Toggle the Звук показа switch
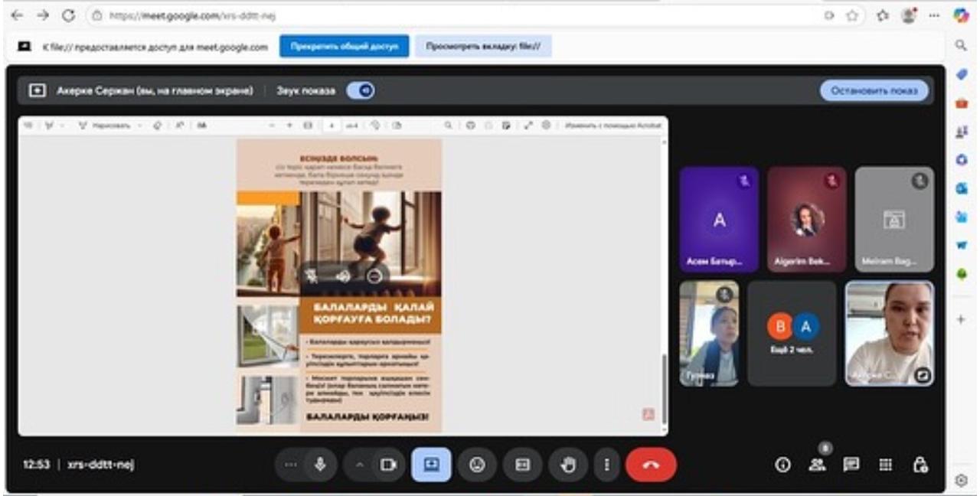980x496 pixels. (x=360, y=90)
